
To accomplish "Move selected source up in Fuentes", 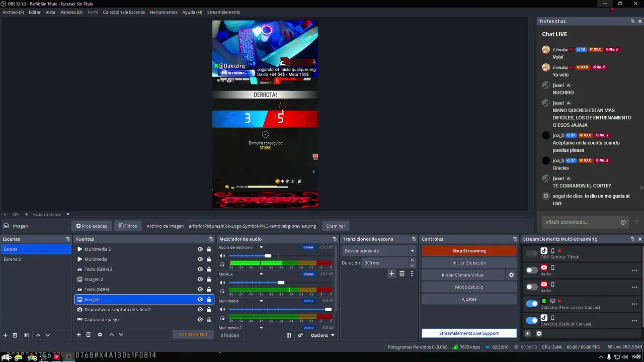I will point(112,334).
